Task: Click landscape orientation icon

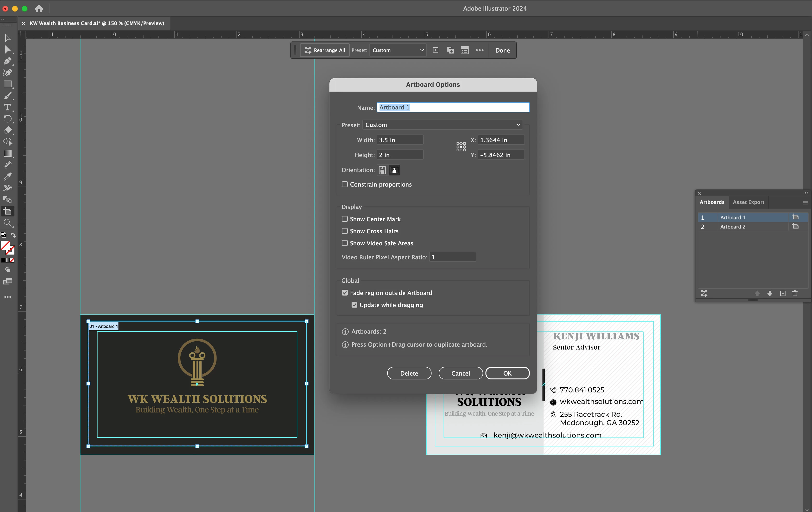Action: (394, 170)
